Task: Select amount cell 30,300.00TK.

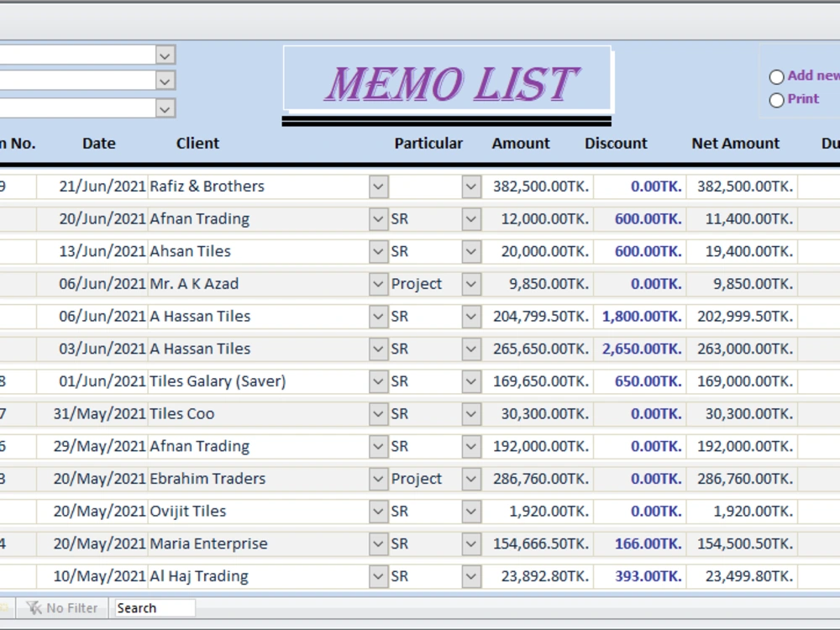Action: [x=538, y=414]
